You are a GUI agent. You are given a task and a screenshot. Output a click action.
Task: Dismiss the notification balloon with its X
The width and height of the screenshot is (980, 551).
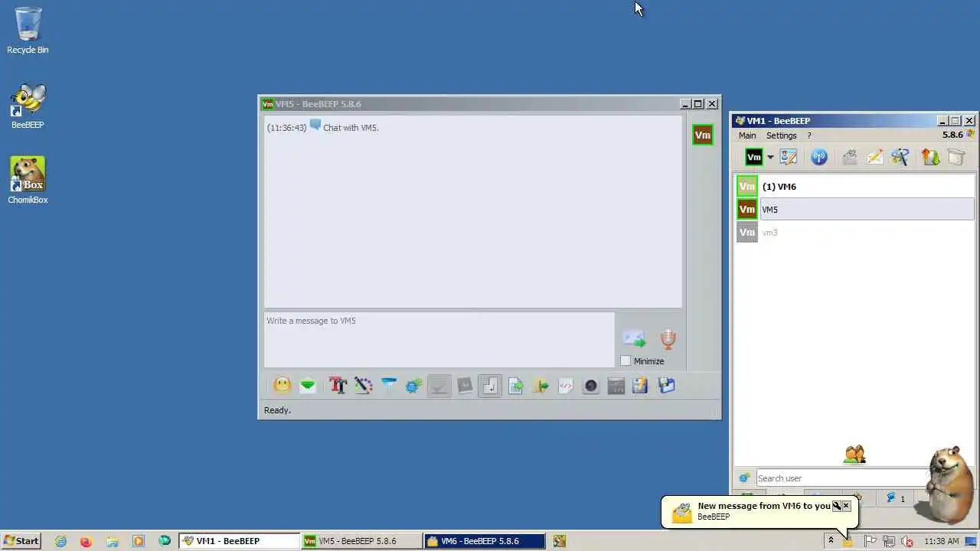(x=846, y=506)
